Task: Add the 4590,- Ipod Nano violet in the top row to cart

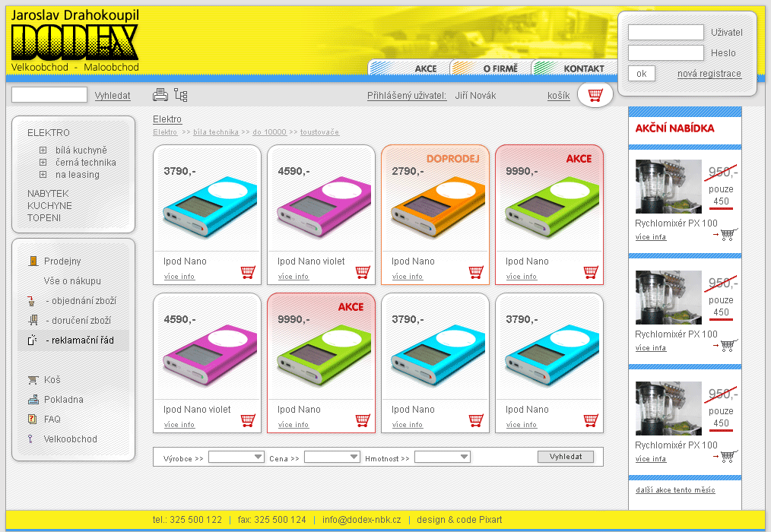Action: pos(363,272)
